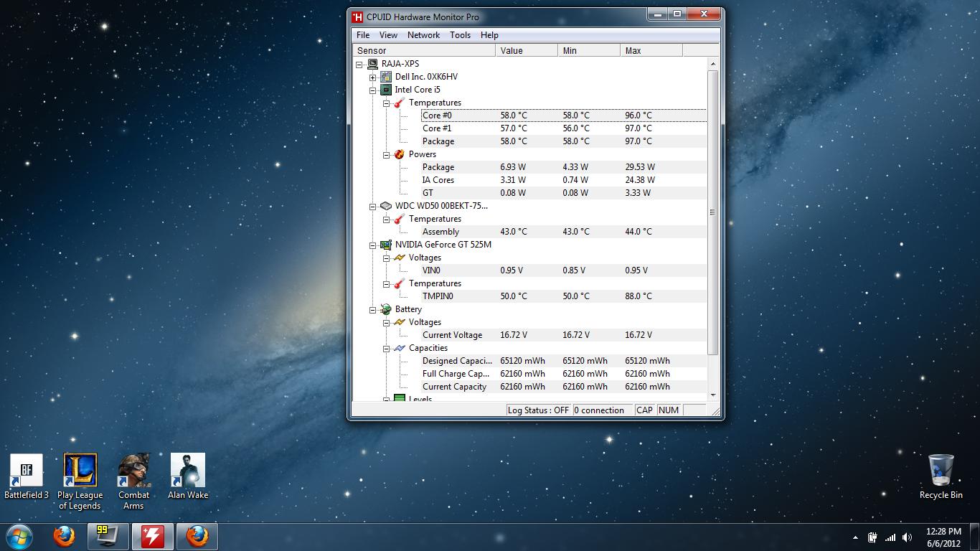The image size is (980, 551).
Task: Open the File menu
Action: pyautogui.click(x=363, y=35)
